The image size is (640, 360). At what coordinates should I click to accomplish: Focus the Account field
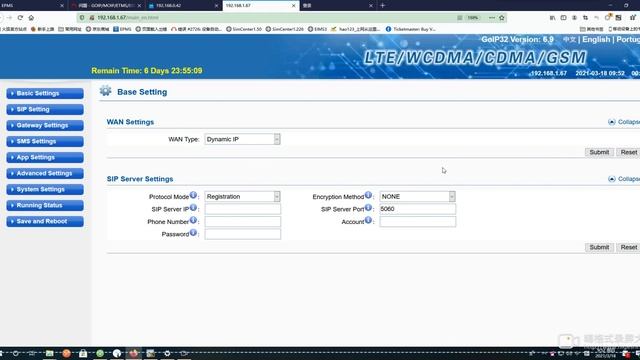pos(417,222)
